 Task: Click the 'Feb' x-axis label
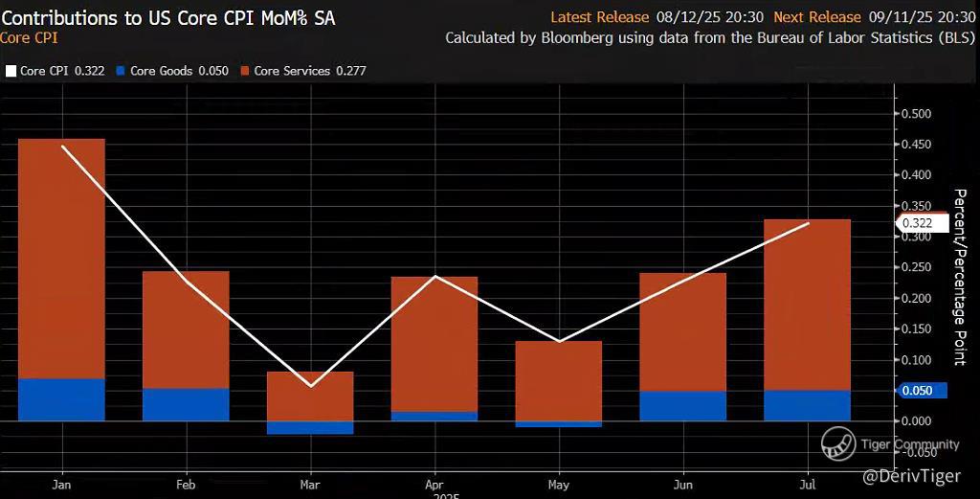(x=186, y=485)
